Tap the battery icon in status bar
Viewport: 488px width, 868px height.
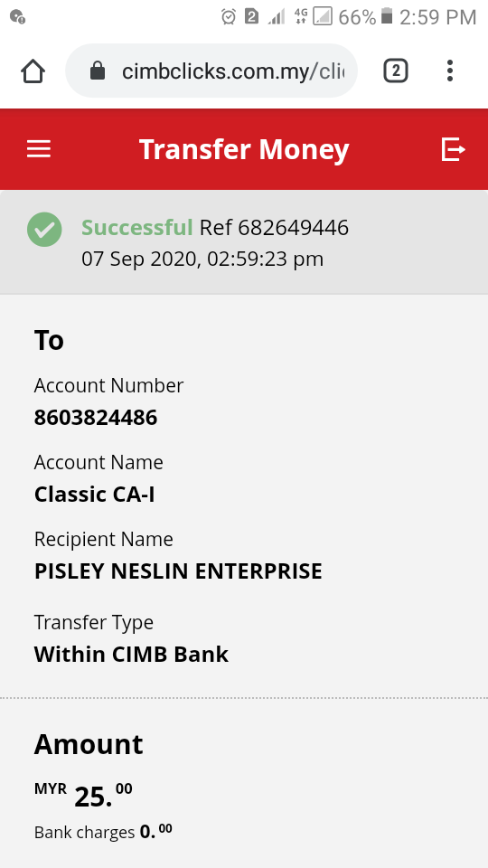point(387,16)
